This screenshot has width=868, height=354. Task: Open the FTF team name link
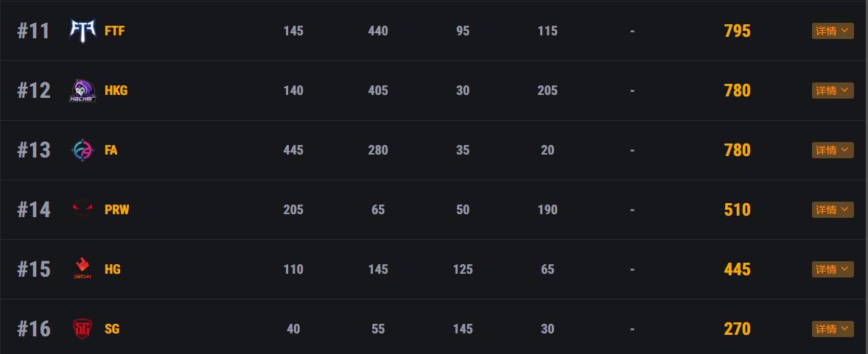point(114,31)
